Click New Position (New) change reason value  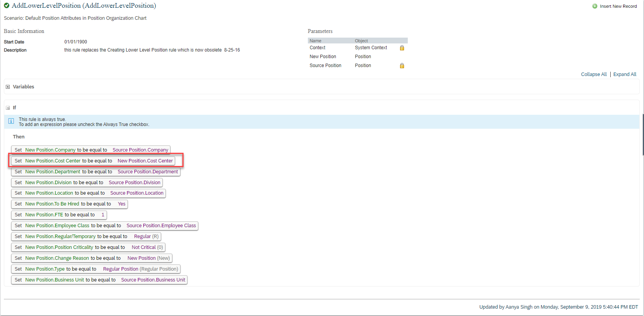point(149,258)
